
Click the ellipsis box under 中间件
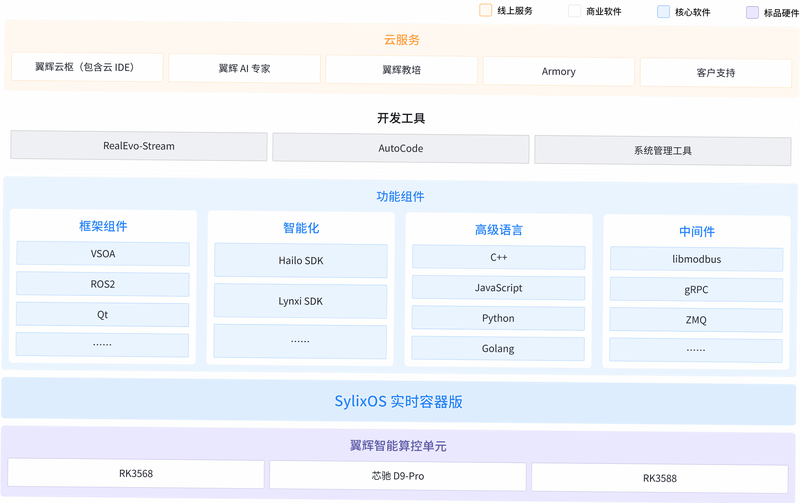point(696,350)
